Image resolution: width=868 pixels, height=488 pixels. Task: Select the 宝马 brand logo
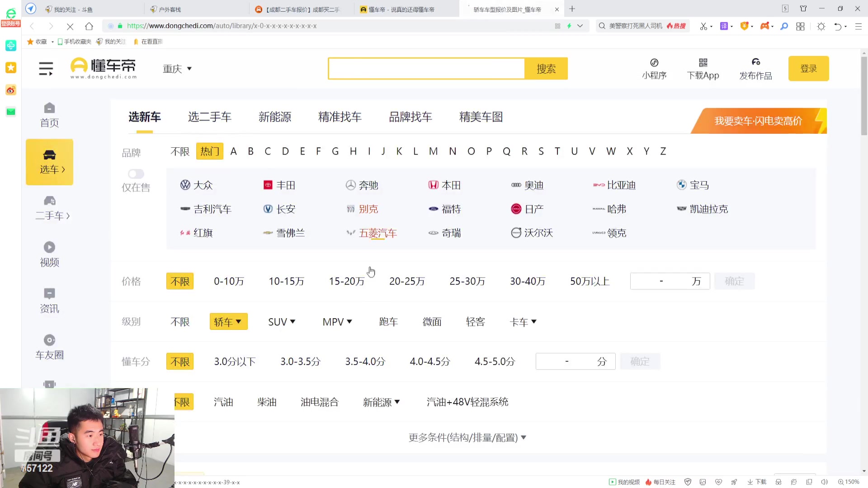(682, 185)
